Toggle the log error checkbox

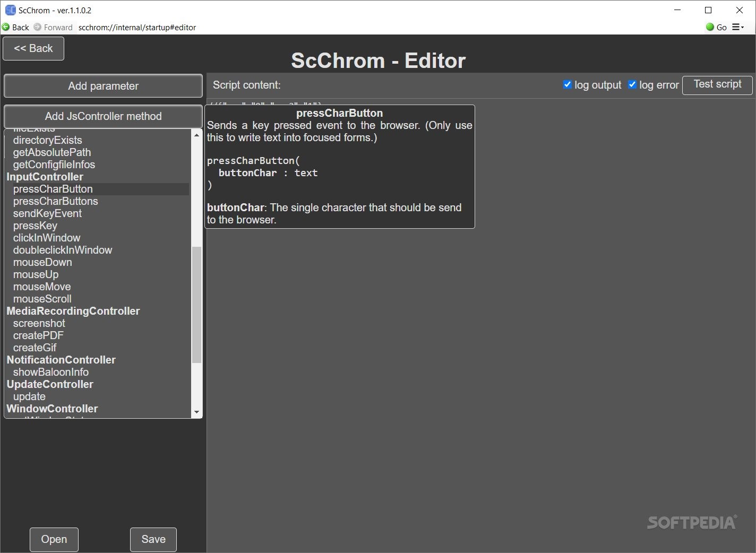(x=632, y=84)
